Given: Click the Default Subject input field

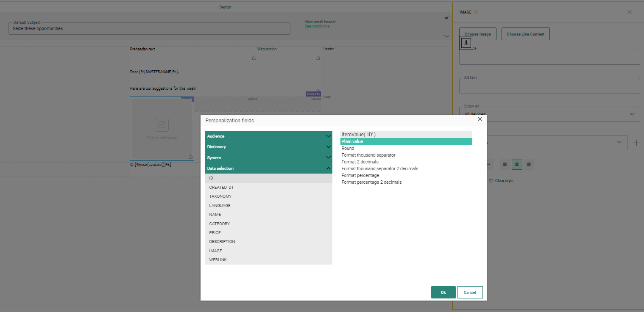Looking at the screenshot, I should [x=149, y=29].
